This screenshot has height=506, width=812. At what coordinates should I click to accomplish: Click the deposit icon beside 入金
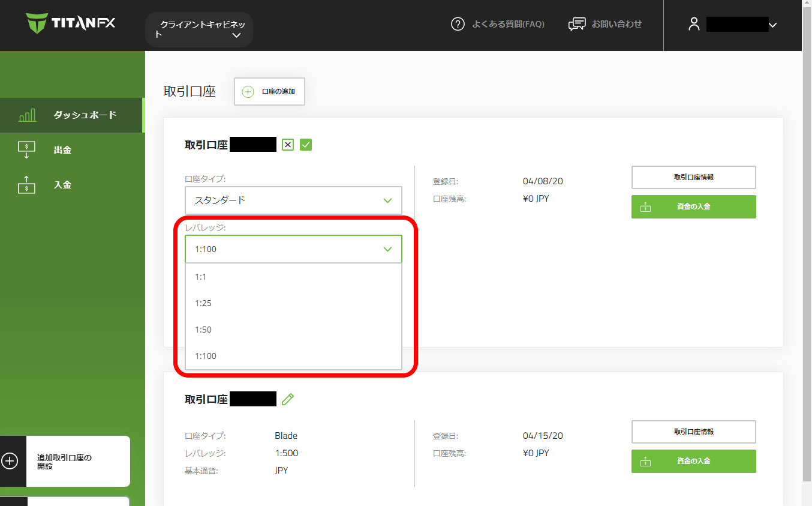click(27, 184)
